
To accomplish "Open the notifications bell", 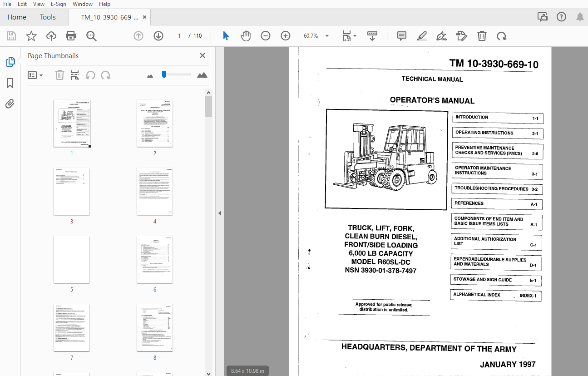I will 580,17.
